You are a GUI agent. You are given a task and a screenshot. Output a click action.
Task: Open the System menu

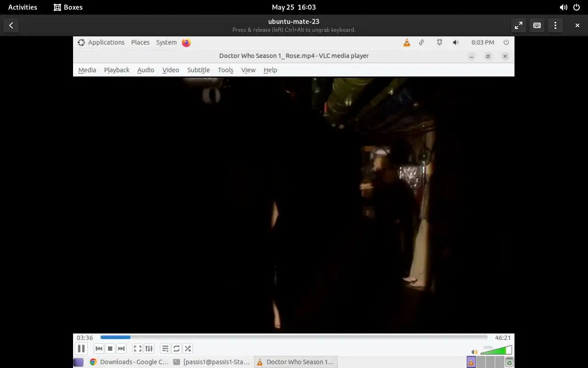pyautogui.click(x=166, y=42)
